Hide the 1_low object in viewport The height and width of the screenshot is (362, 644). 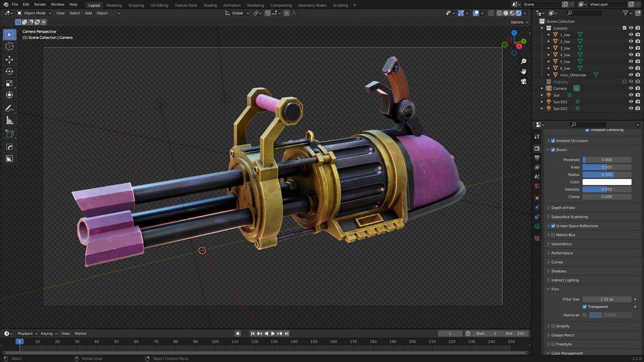(x=631, y=35)
